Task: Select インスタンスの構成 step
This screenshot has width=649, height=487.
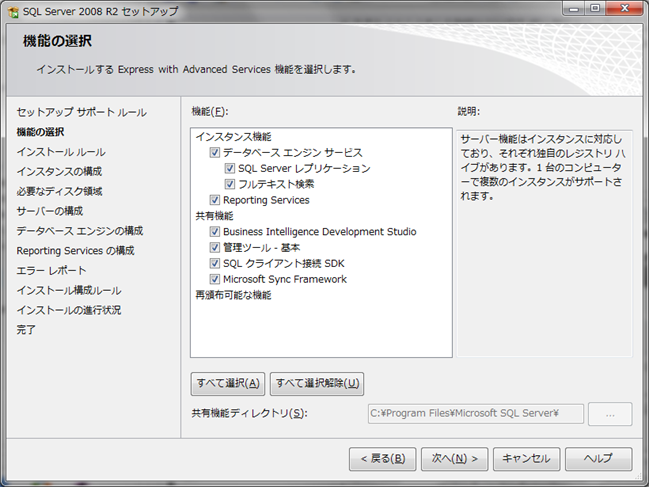Action: (x=59, y=171)
